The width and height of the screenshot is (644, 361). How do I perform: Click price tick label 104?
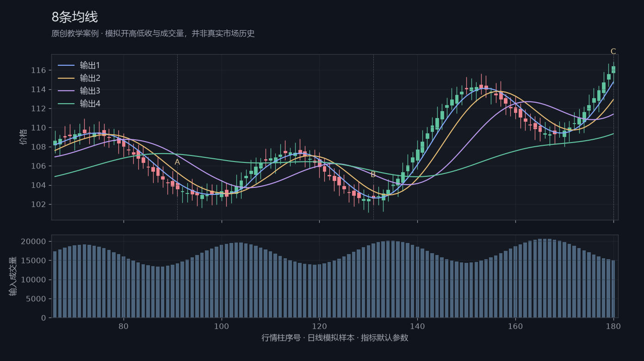click(38, 185)
